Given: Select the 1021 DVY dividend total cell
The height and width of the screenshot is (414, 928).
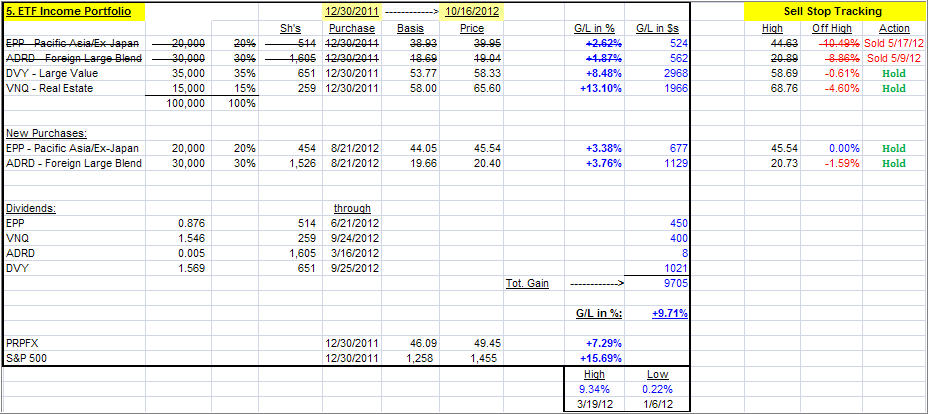Looking at the screenshot, I should pos(677,269).
